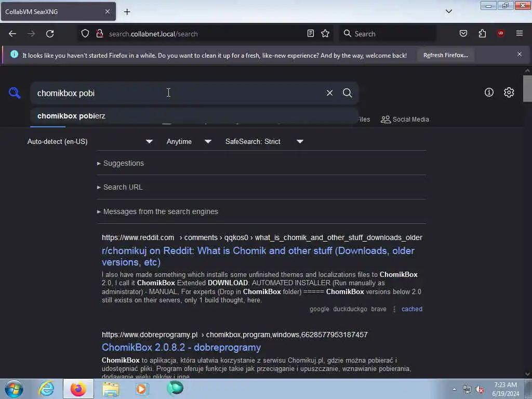Image resolution: width=532 pixels, height=399 pixels.
Task: Click the Firefox Search box
Action: point(388,34)
